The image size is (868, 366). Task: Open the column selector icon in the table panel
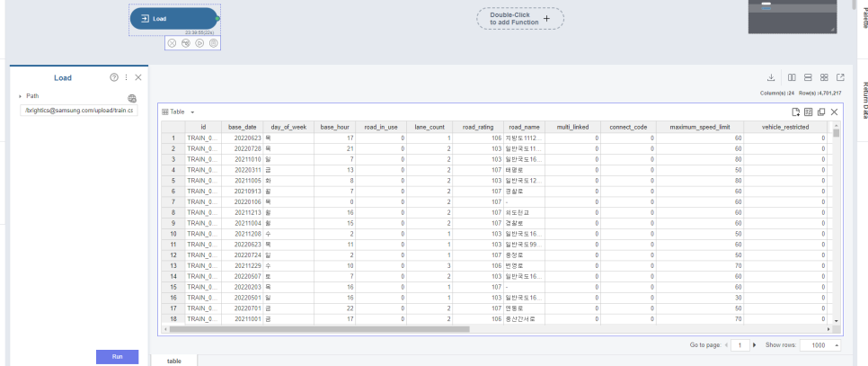(x=809, y=112)
